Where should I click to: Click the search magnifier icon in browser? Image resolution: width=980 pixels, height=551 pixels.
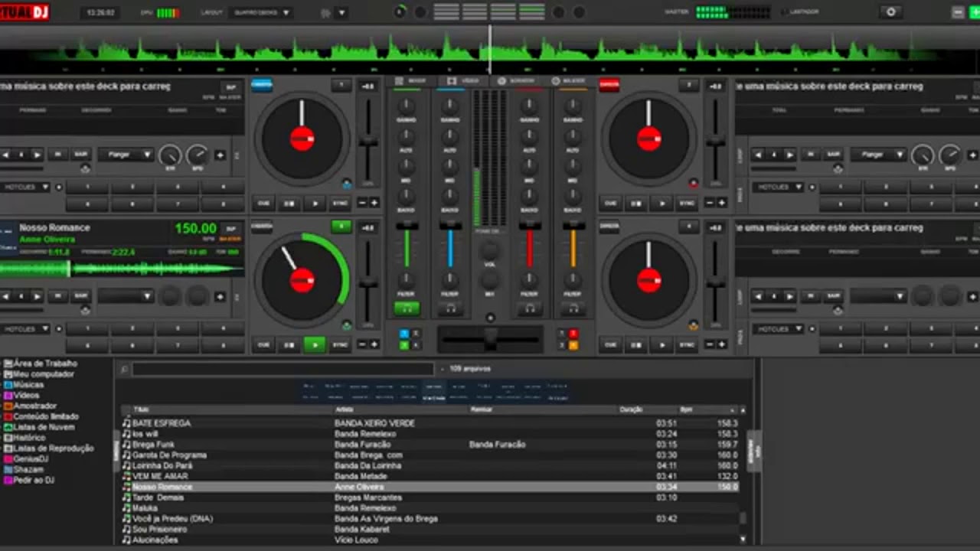click(x=124, y=370)
